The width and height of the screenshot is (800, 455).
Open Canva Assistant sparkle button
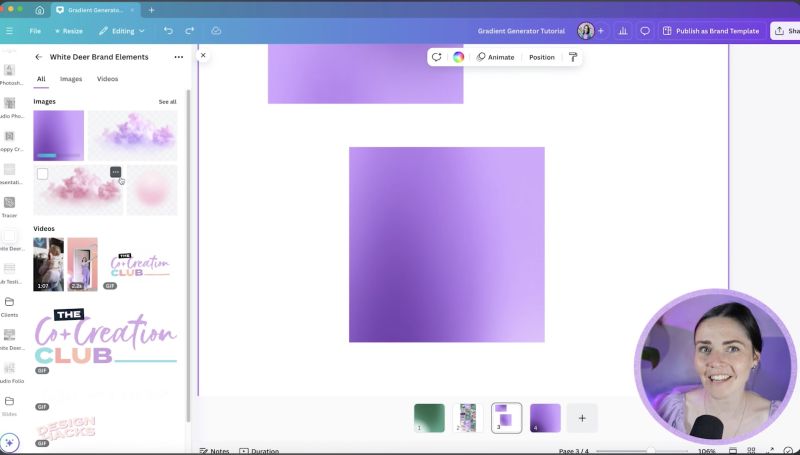(10, 443)
